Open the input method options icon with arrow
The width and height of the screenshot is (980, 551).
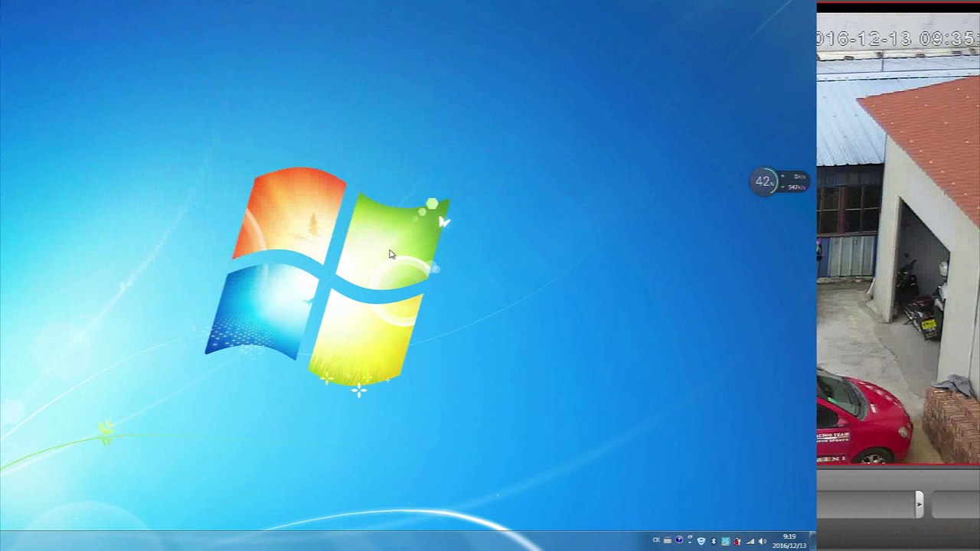689,540
